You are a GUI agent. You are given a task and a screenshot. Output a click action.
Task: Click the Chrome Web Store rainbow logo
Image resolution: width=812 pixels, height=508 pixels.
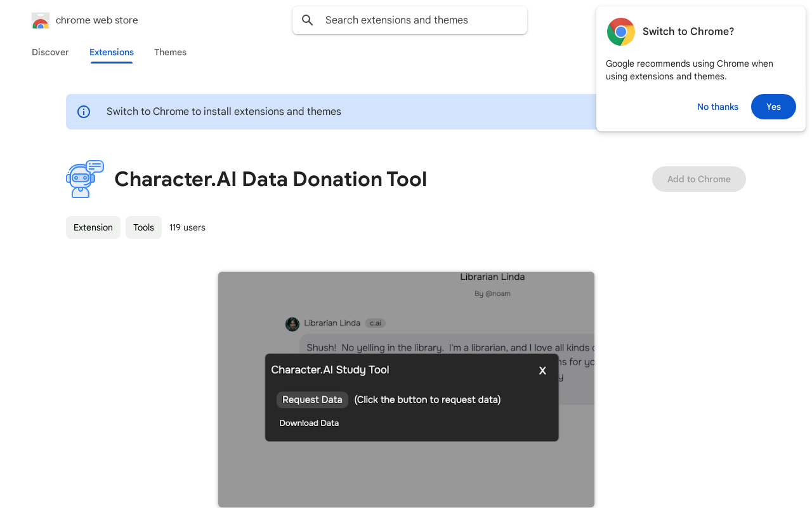pyautogui.click(x=41, y=20)
